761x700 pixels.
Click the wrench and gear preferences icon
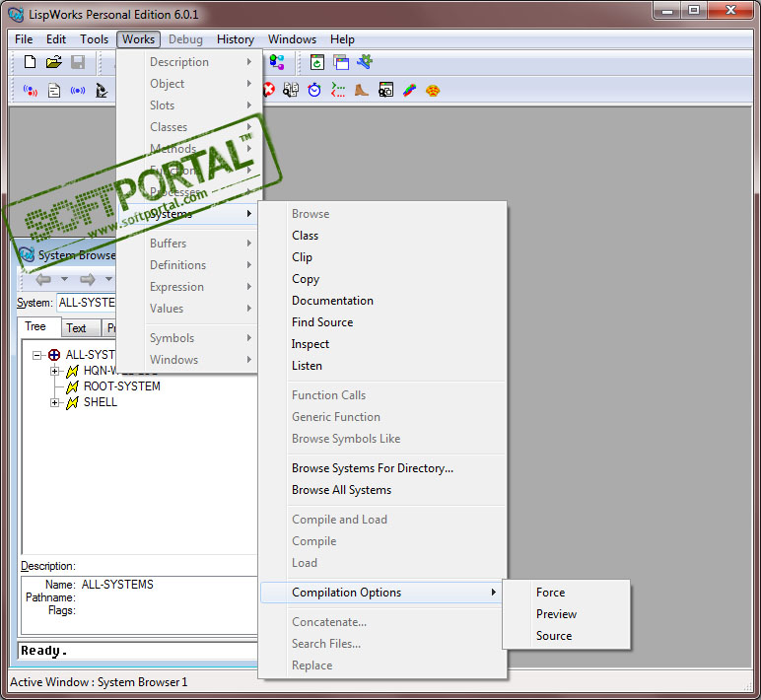[365, 62]
